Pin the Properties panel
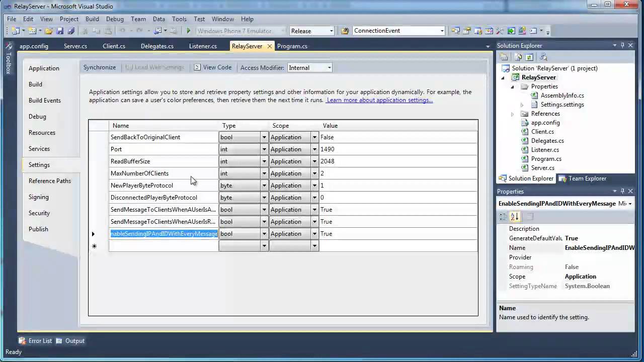The width and height of the screenshot is (644, 362). coord(622,191)
